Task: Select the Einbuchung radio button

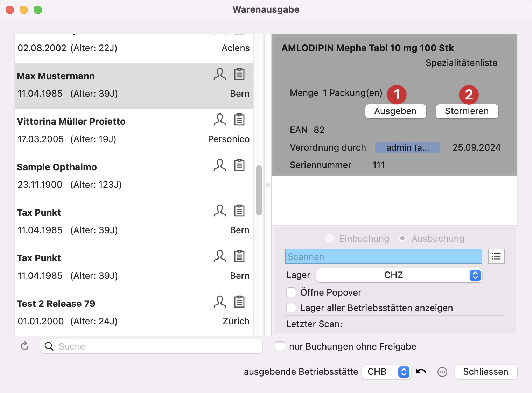Action: (x=330, y=239)
